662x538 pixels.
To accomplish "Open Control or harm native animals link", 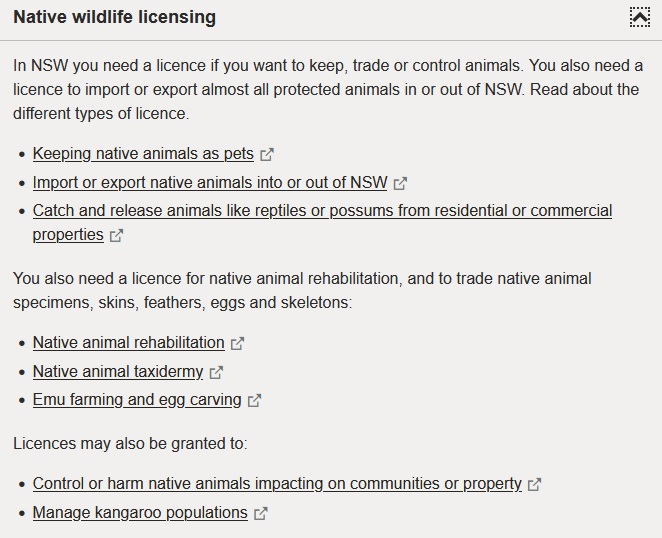I will [x=277, y=484].
